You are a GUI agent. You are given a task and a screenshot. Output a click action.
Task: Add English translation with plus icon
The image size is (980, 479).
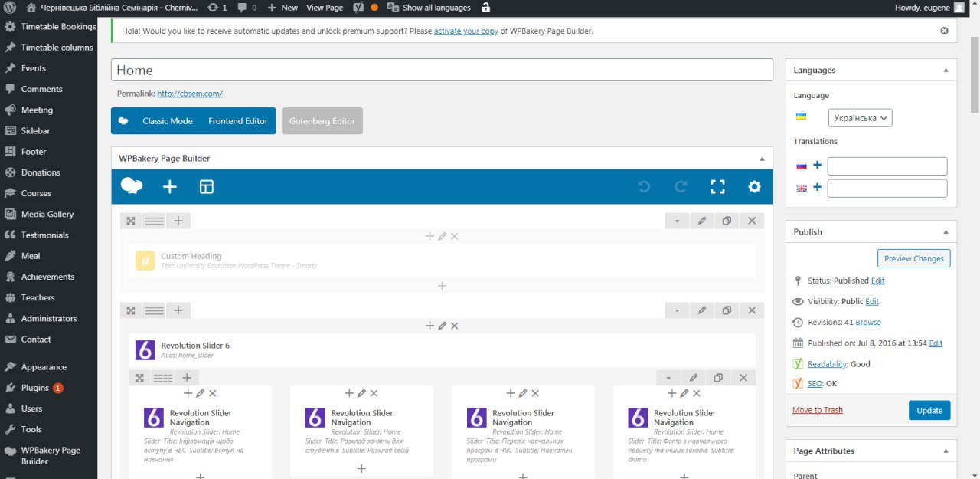817,187
